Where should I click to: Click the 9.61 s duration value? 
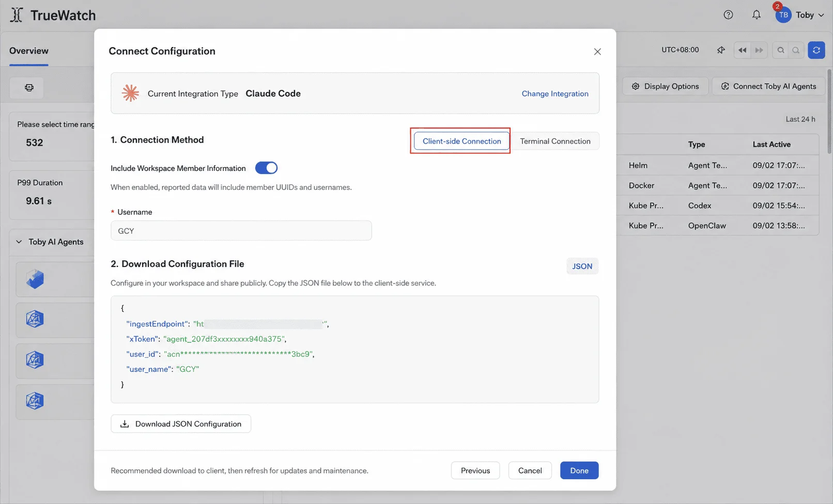coord(39,201)
